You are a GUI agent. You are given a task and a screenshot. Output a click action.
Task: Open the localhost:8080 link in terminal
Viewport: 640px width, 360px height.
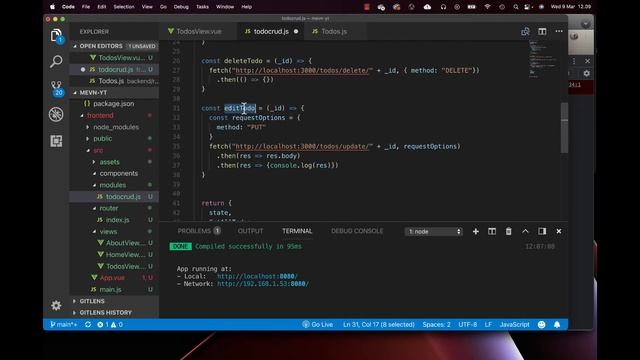point(257,276)
